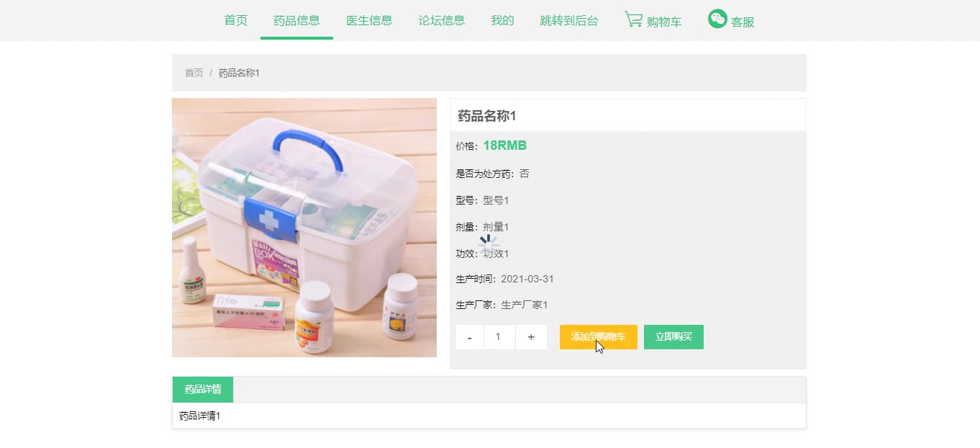Go to 首页 in the navigation bar

(x=236, y=20)
